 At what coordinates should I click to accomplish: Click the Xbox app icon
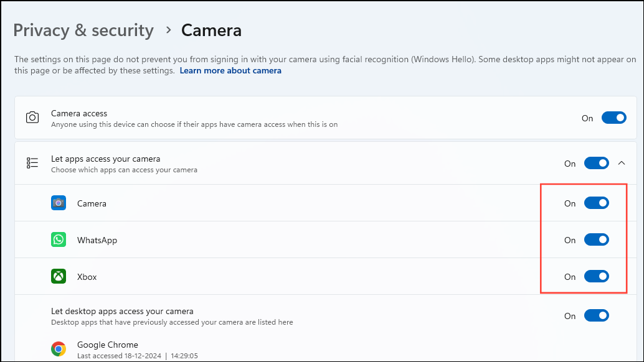click(x=59, y=276)
